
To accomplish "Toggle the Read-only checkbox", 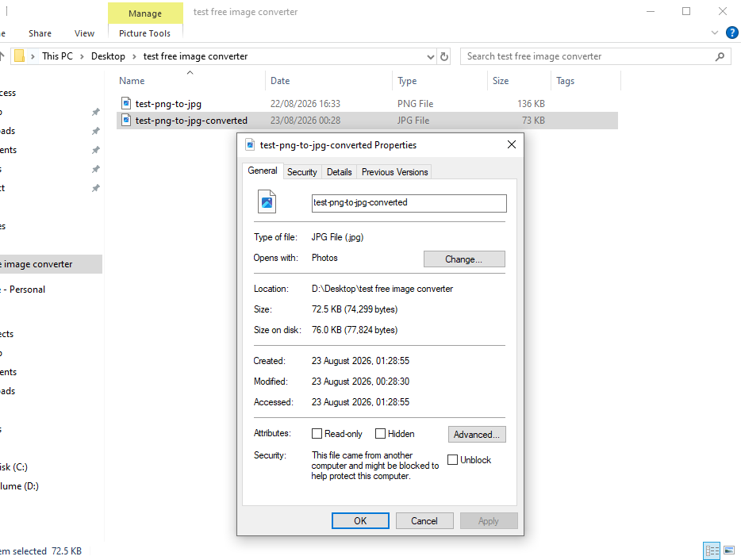I will click(317, 433).
